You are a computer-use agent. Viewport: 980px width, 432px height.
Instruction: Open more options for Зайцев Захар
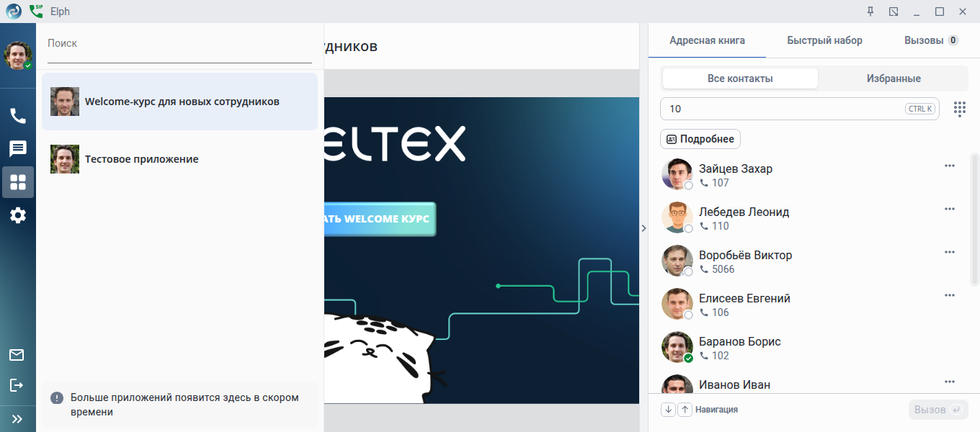pyautogui.click(x=950, y=166)
